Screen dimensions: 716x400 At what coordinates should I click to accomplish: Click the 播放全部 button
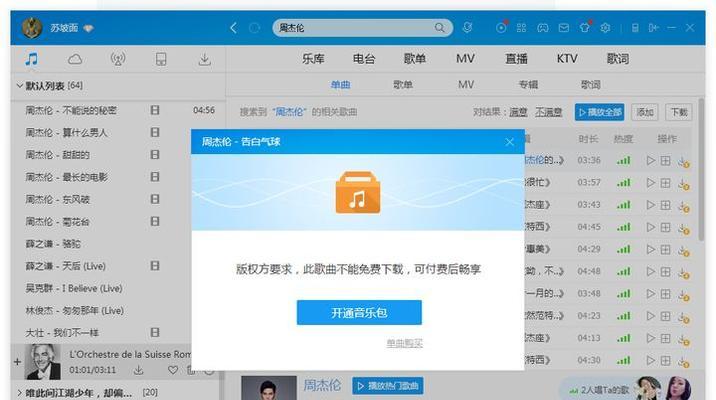600,112
